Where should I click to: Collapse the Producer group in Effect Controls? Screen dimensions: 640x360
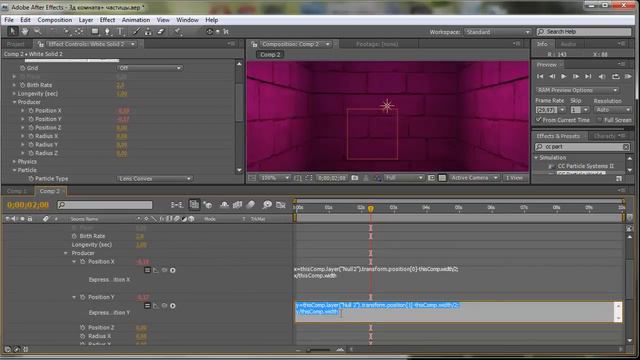(14, 102)
